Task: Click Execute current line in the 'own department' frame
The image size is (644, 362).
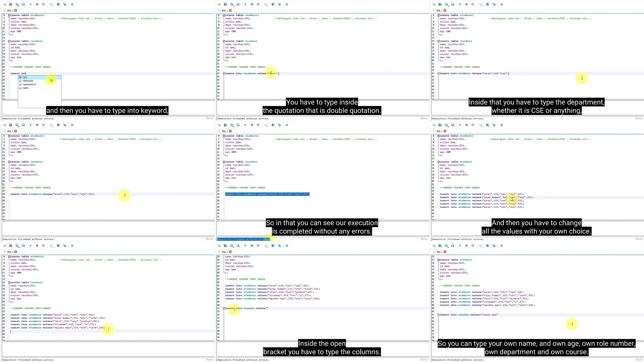Action: point(466,246)
